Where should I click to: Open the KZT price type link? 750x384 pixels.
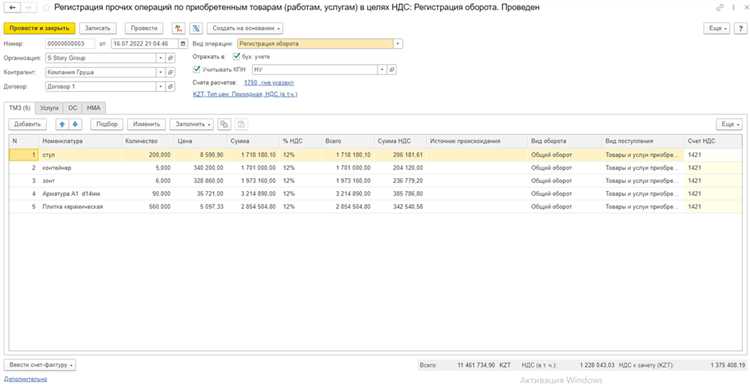click(245, 95)
